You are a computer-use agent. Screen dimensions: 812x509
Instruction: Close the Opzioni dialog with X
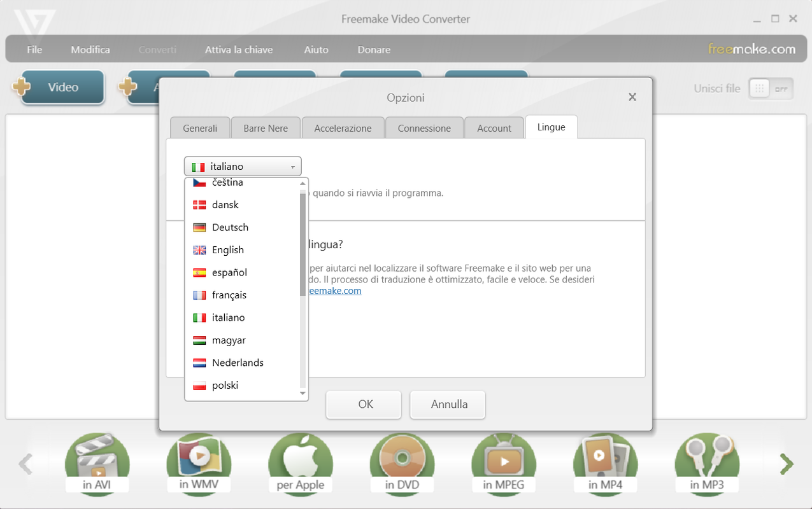(x=632, y=97)
